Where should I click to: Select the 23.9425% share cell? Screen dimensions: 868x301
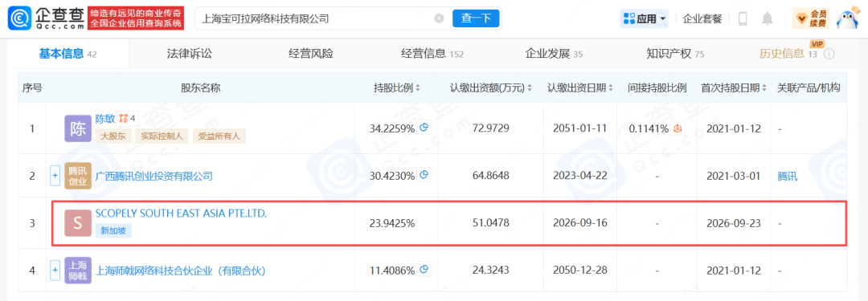(x=392, y=223)
